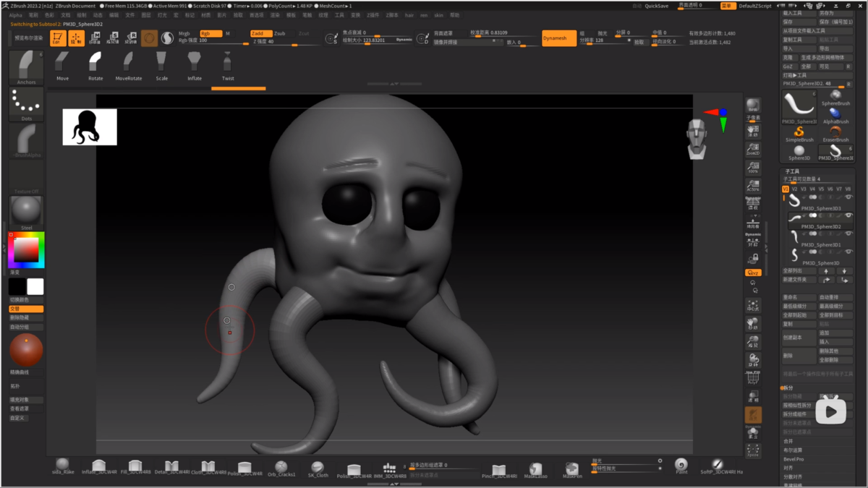Select the MaskLasso brush
868x488 pixels.
(535, 468)
